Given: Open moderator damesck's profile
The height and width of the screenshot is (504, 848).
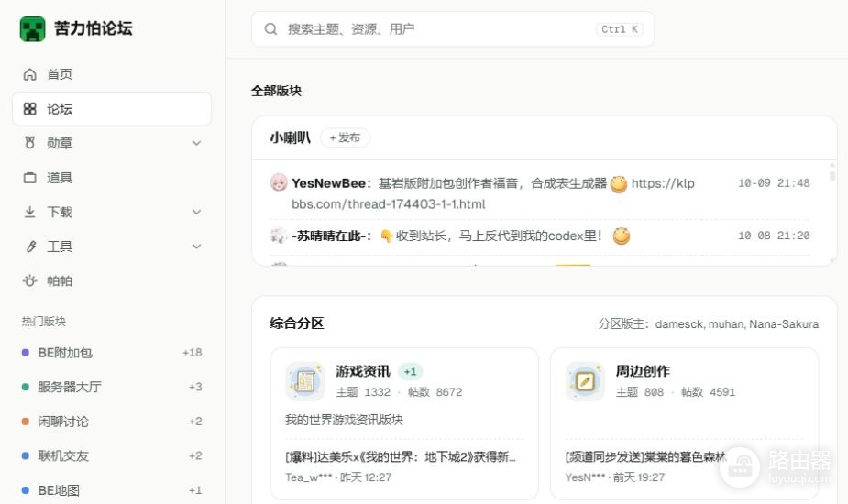Looking at the screenshot, I should point(679,323).
